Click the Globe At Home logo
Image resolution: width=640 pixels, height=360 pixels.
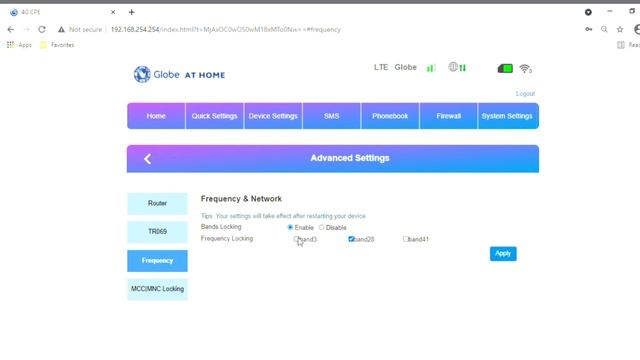pyautogui.click(x=180, y=74)
